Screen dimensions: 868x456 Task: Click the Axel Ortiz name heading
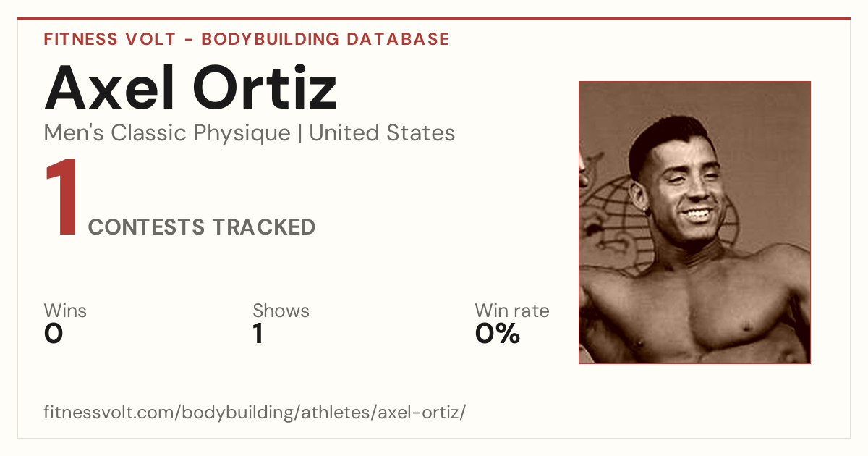coord(191,88)
